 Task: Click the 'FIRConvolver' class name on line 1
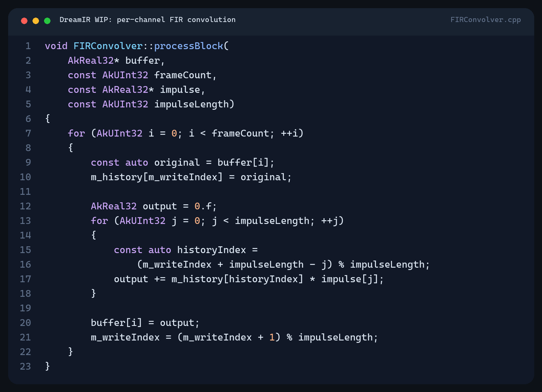[x=108, y=46]
